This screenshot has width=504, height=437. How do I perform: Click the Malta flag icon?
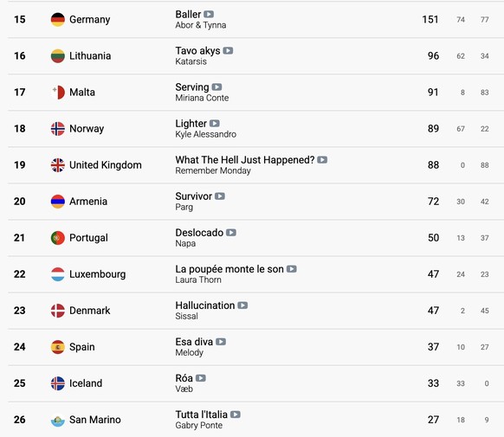click(58, 93)
